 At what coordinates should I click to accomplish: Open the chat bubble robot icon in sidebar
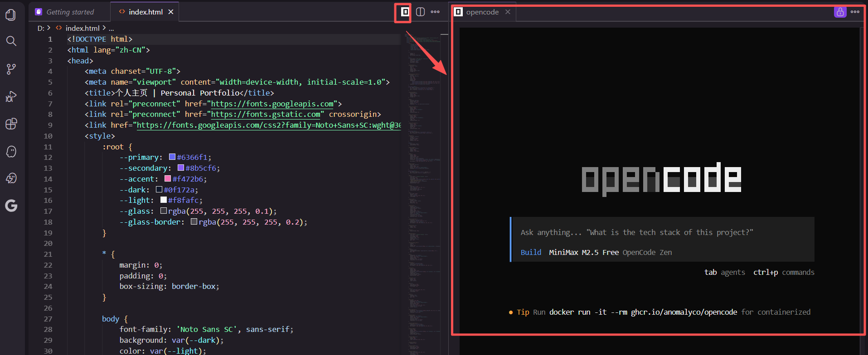(11, 178)
